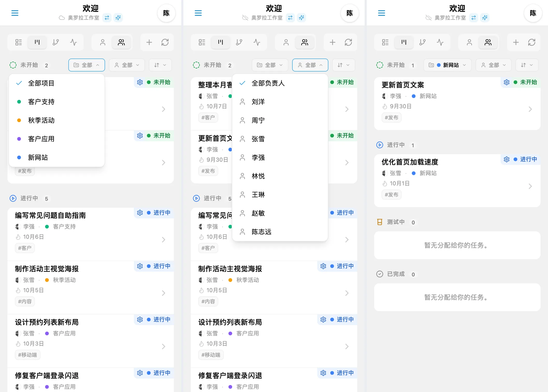Open 新网站 project filter dropdown

pyautogui.click(x=448, y=65)
